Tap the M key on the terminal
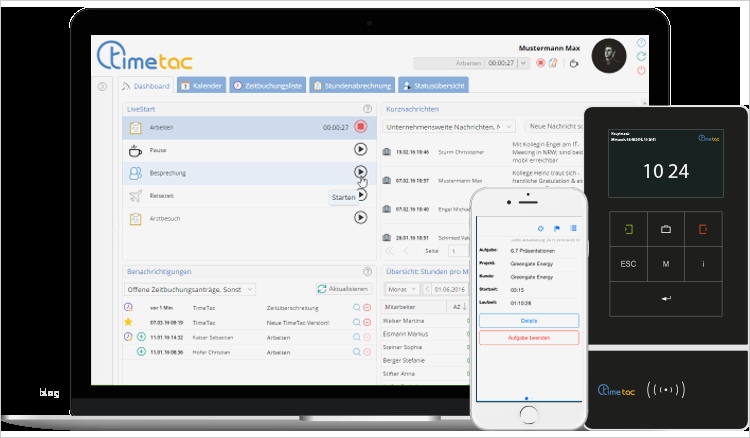The height and width of the screenshot is (438, 750). pos(666,264)
